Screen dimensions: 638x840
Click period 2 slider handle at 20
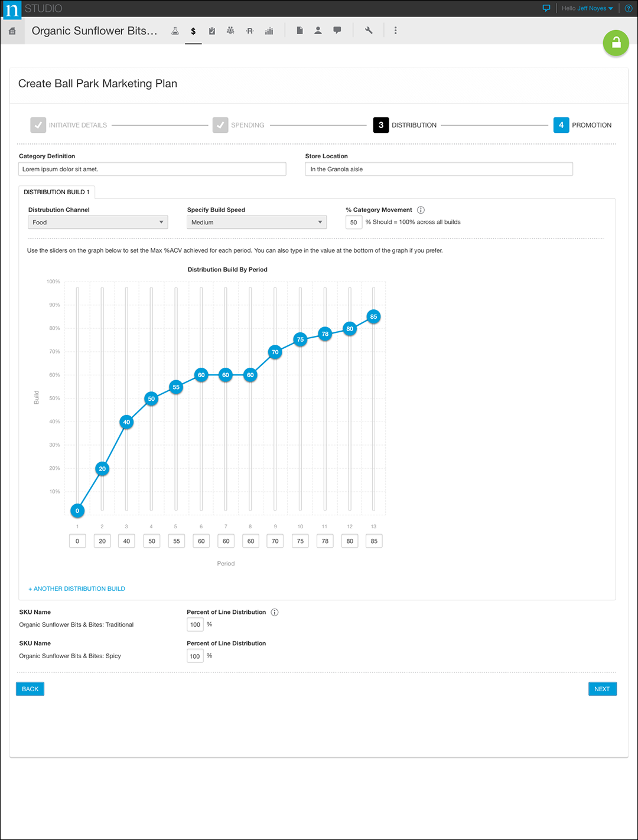pyautogui.click(x=102, y=469)
